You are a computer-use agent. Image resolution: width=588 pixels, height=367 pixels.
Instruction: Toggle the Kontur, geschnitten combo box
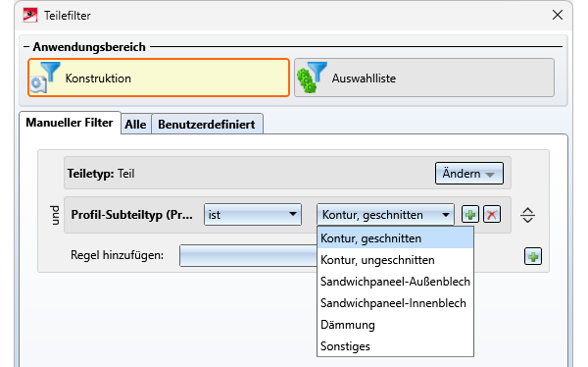tap(385, 215)
